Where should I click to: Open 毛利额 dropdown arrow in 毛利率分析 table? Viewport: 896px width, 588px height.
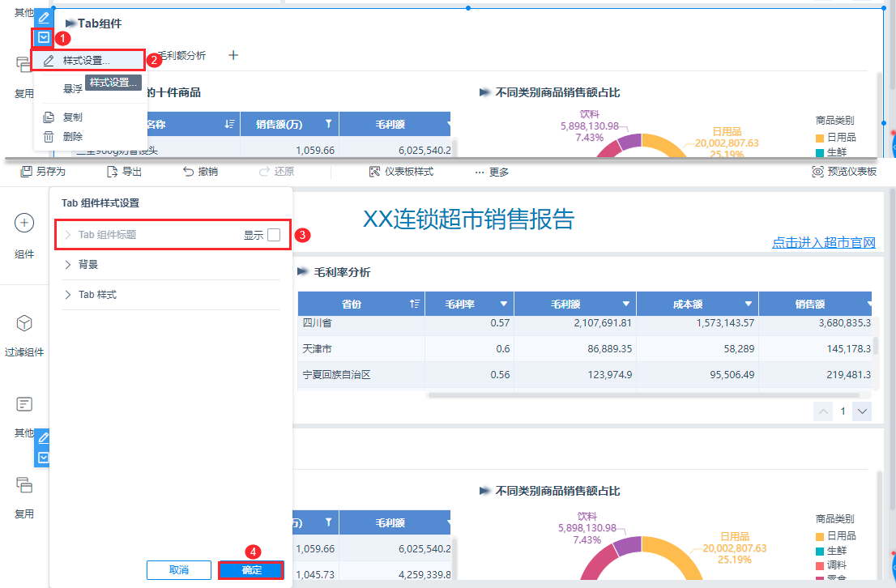(625, 304)
